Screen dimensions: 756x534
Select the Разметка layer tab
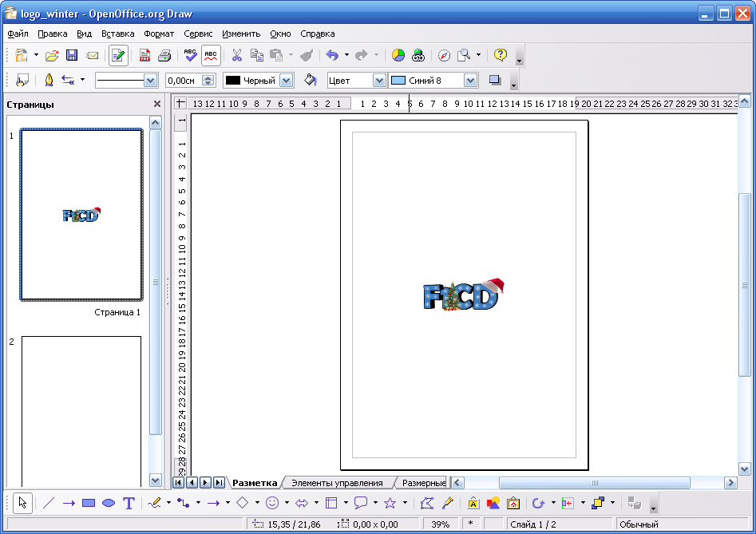(x=255, y=483)
